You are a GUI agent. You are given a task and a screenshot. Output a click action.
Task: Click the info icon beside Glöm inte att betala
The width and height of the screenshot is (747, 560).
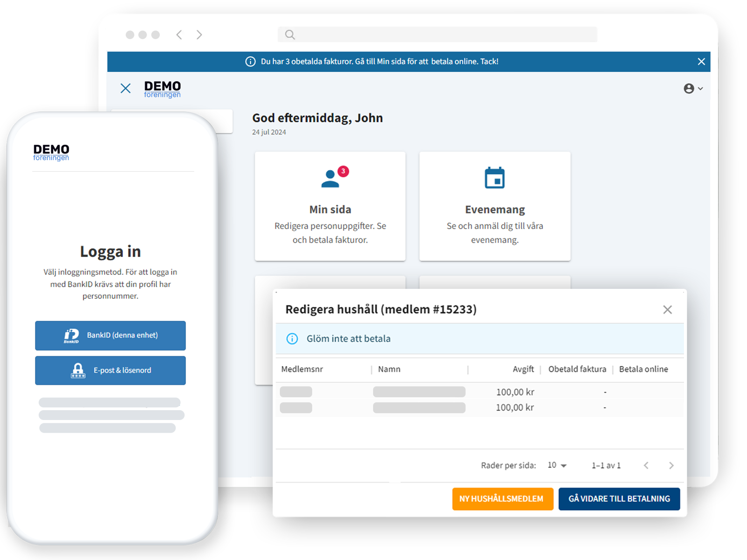[x=292, y=339]
